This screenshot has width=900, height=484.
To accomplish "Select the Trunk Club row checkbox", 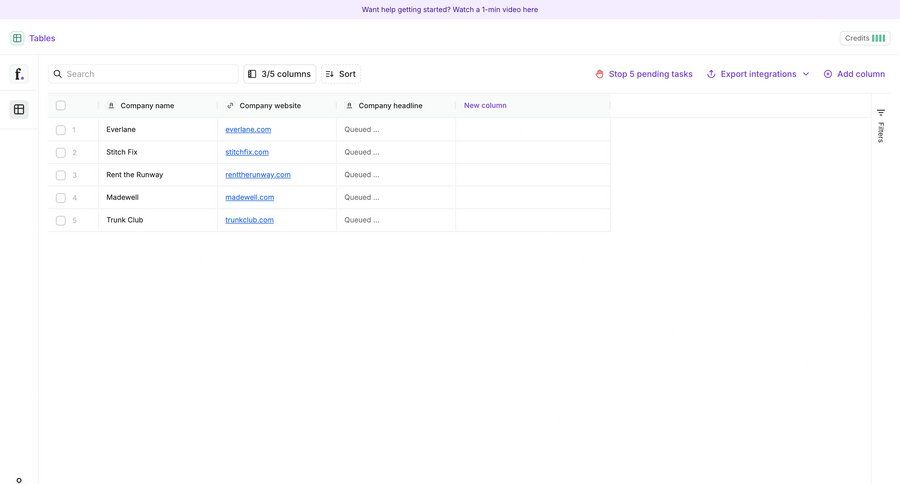I will 61,221.
